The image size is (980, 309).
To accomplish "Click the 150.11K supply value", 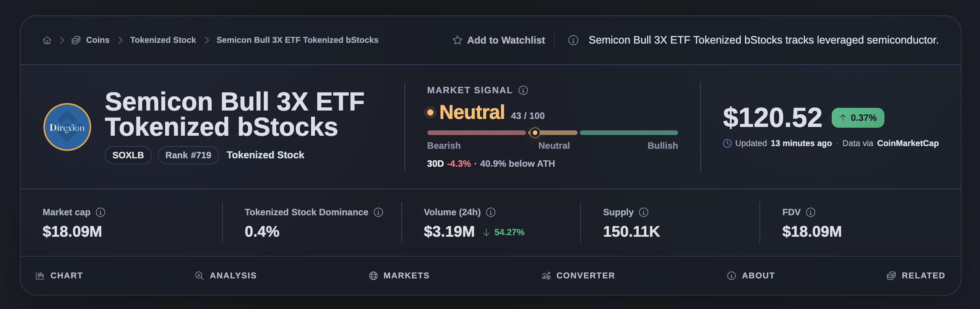I will (631, 232).
